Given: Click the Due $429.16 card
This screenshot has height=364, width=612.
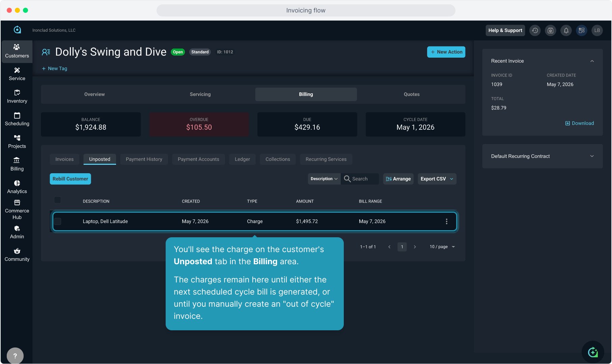Looking at the screenshot, I should (x=307, y=124).
